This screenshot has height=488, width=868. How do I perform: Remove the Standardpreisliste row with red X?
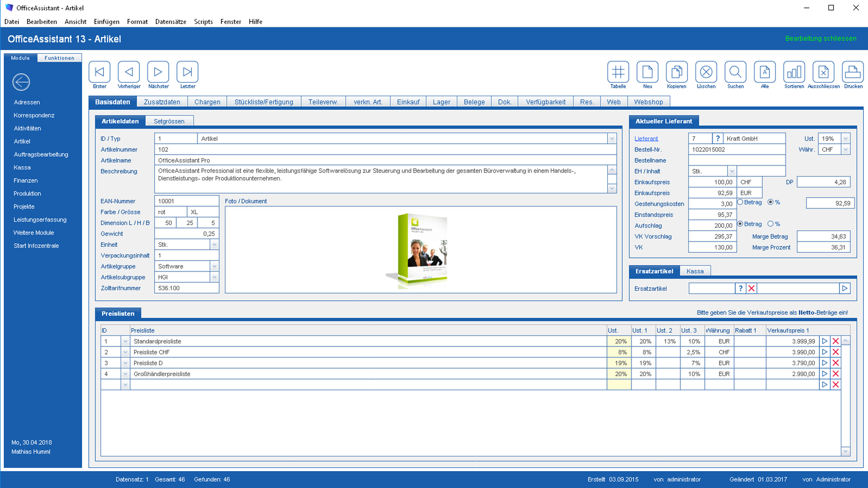point(836,341)
